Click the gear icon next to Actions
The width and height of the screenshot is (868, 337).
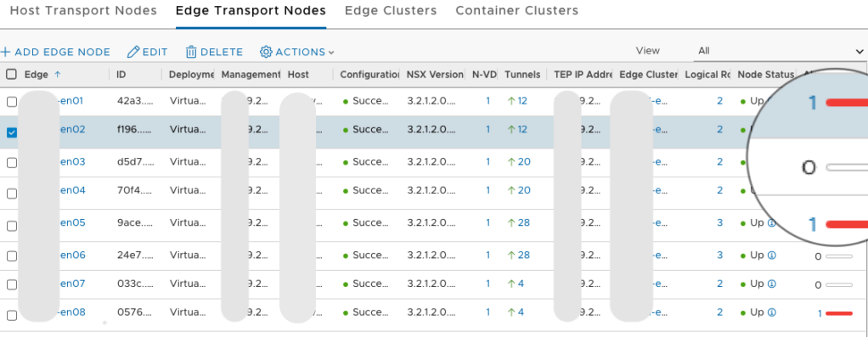click(x=267, y=52)
